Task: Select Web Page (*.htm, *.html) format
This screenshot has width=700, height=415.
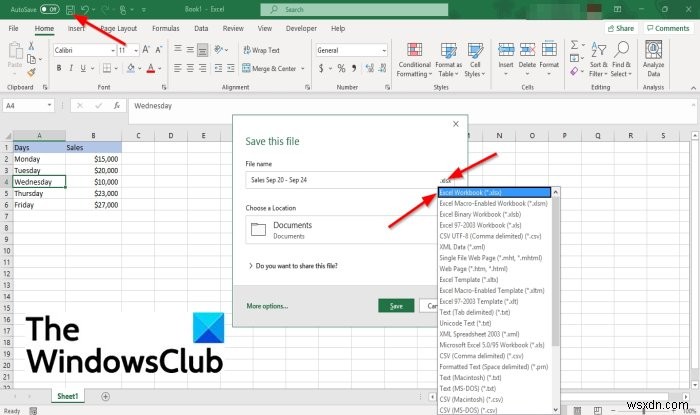Action: point(494,269)
